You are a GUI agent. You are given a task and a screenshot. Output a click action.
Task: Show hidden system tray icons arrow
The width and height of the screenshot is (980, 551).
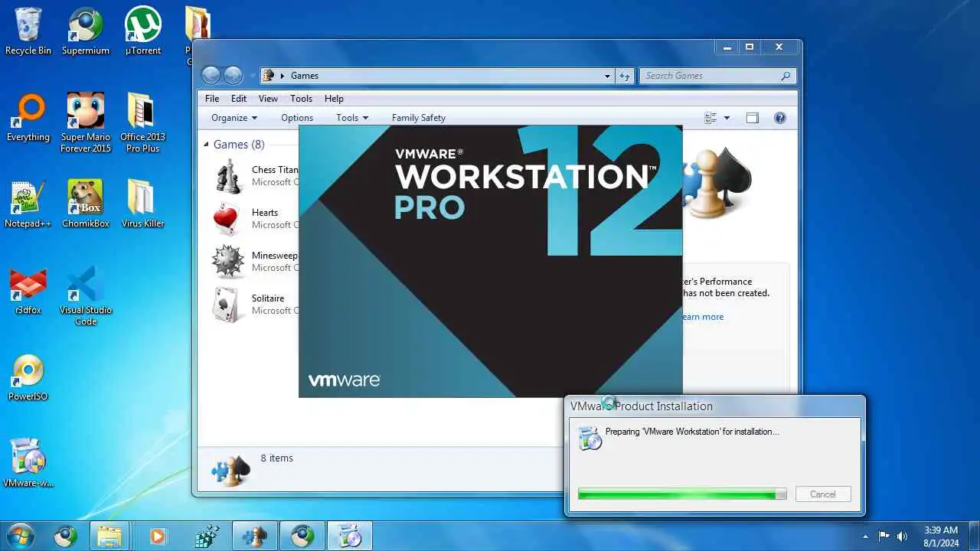866,536
